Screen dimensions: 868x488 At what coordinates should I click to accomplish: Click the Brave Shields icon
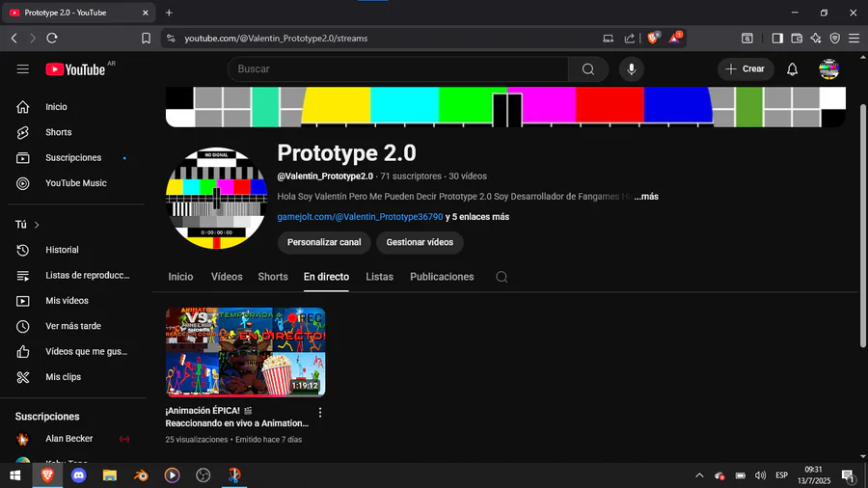653,39
